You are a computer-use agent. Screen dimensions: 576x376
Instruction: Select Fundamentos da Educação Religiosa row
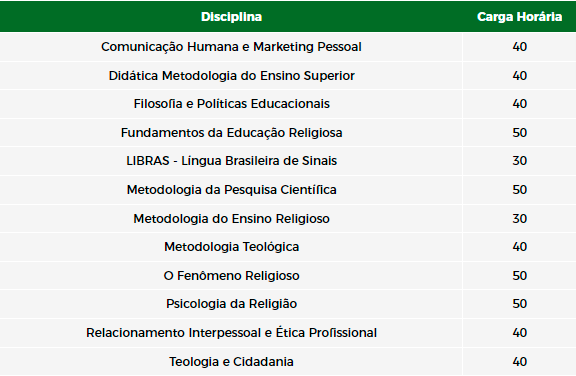click(x=288, y=133)
